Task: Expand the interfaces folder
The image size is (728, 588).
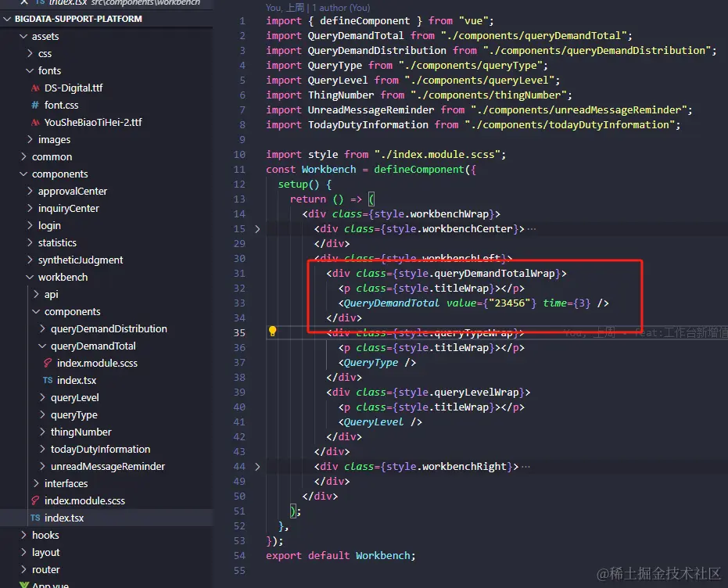Action: pos(36,483)
